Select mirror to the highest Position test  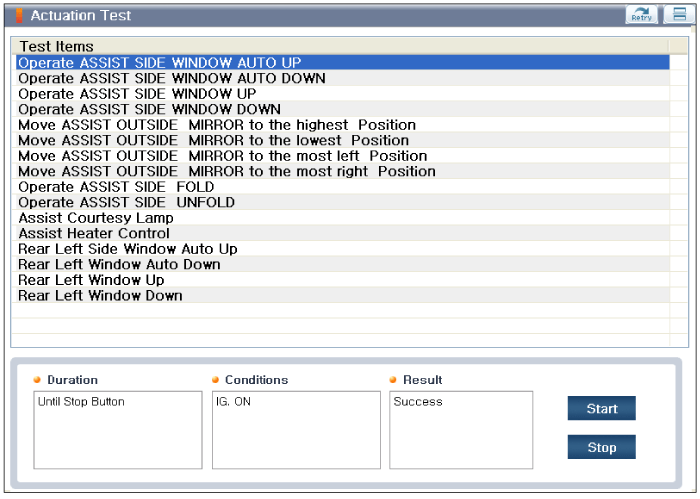217,125
